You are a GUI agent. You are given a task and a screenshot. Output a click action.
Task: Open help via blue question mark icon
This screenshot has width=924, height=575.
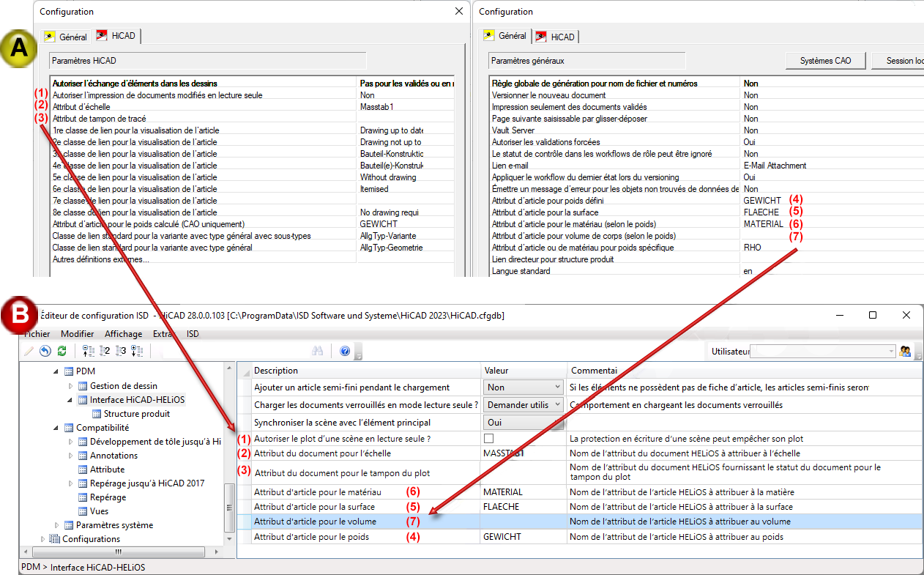[345, 351]
